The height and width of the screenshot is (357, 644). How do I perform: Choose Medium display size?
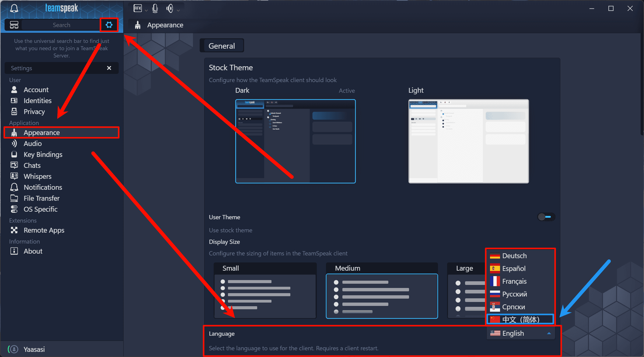(x=382, y=291)
